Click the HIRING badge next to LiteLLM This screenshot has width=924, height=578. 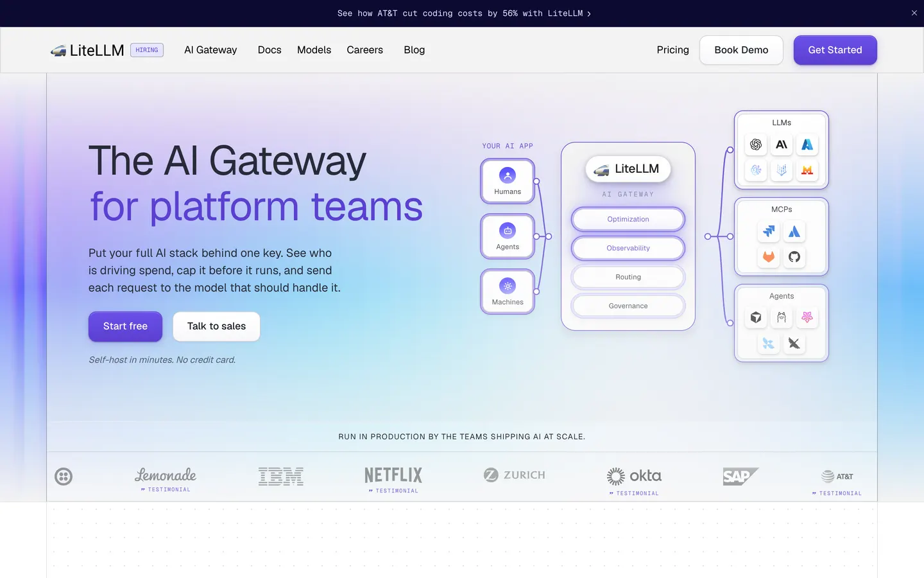[x=147, y=50]
